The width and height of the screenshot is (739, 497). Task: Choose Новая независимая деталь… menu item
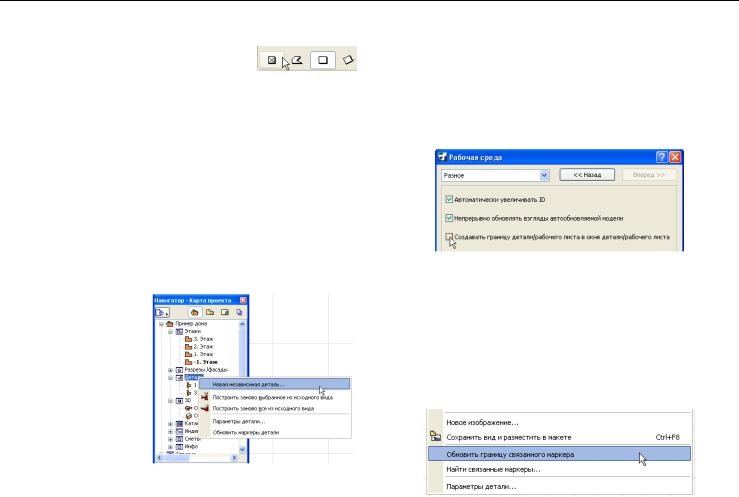pyautogui.click(x=275, y=384)
